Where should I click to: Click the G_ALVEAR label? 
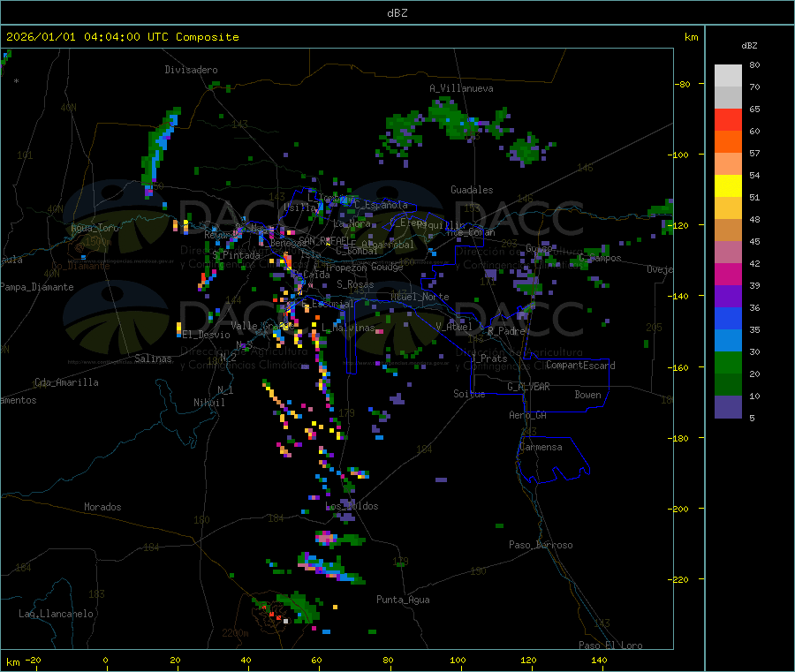(x=528, y=387)
